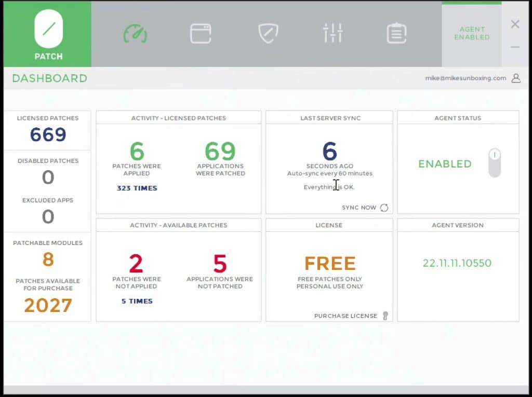Toggle the Agent Status switch

point(495,163)
